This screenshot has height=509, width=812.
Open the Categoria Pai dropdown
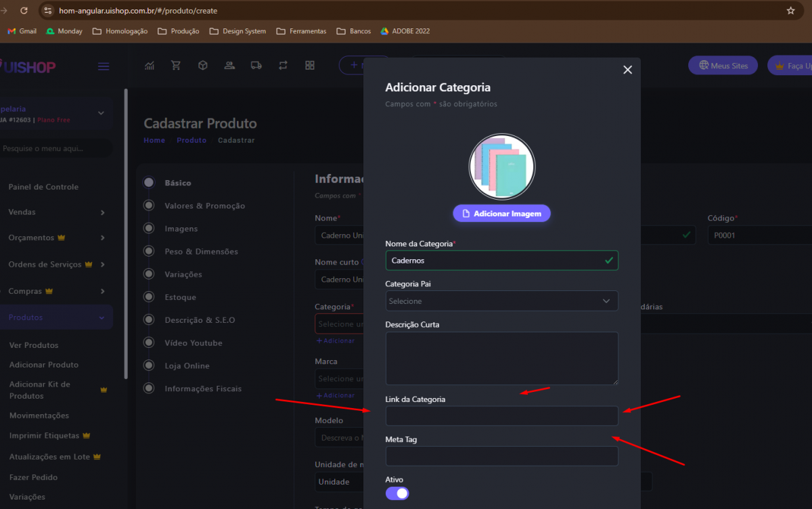point(501,301)
